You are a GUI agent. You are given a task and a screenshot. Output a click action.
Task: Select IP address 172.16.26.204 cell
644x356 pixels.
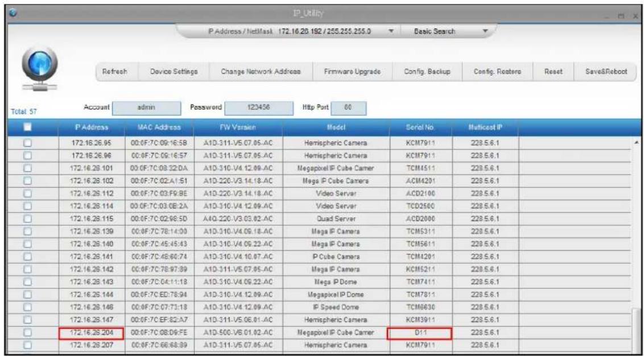click(x=91, y=333)
